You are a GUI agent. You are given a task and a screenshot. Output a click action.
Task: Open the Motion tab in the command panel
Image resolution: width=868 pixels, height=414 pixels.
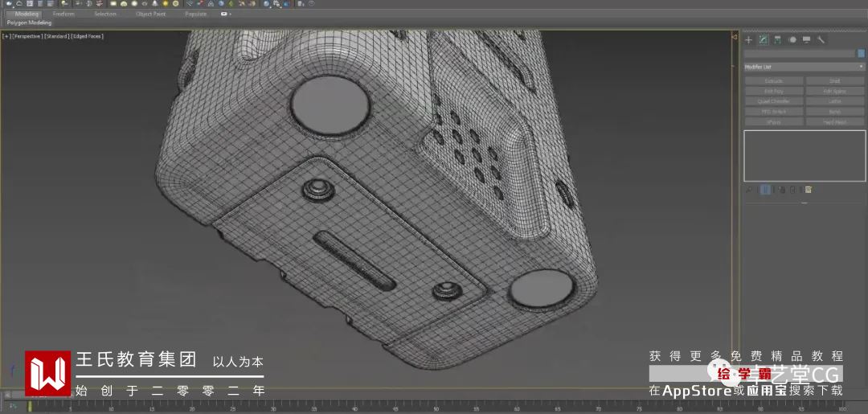(792, 40)
